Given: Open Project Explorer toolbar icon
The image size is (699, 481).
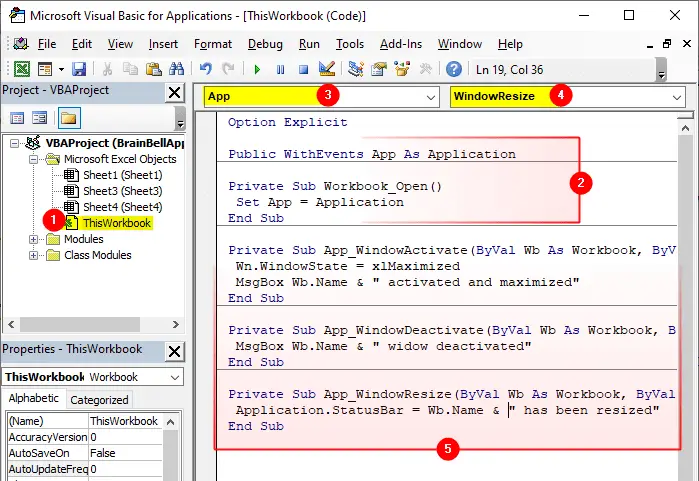Looking at the screenshot, I should [x=356, y=69].
